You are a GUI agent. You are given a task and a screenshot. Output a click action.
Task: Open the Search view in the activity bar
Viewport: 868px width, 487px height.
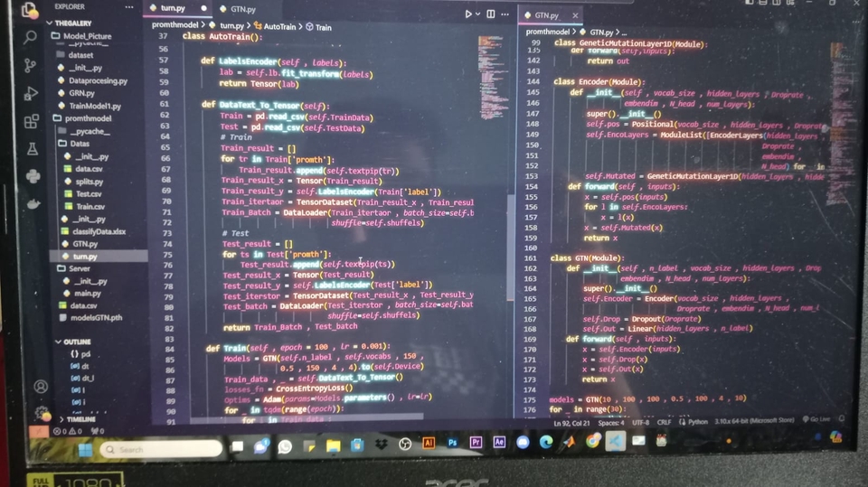click(x=30, y=38)
